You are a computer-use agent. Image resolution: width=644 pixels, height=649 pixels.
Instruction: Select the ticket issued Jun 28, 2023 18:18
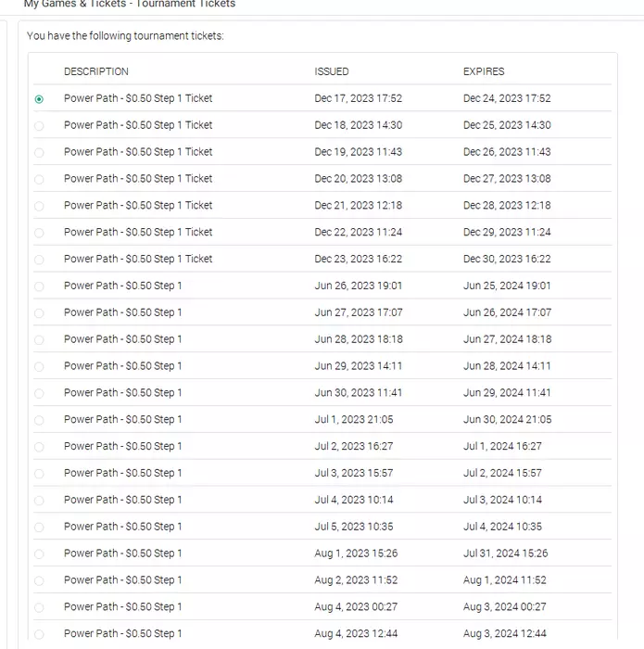pyautogui.click(x=39, y=340)
